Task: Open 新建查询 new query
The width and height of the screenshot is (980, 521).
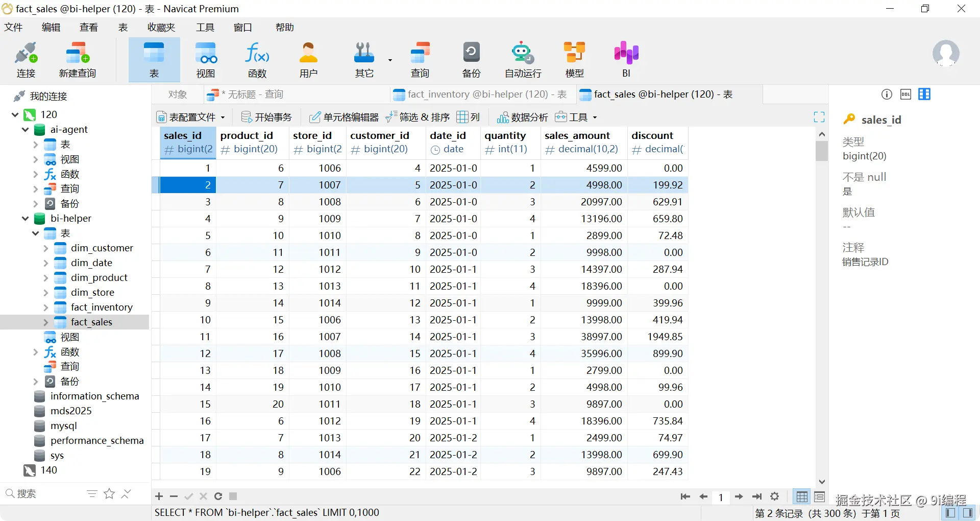Action: tap(78, 60)
